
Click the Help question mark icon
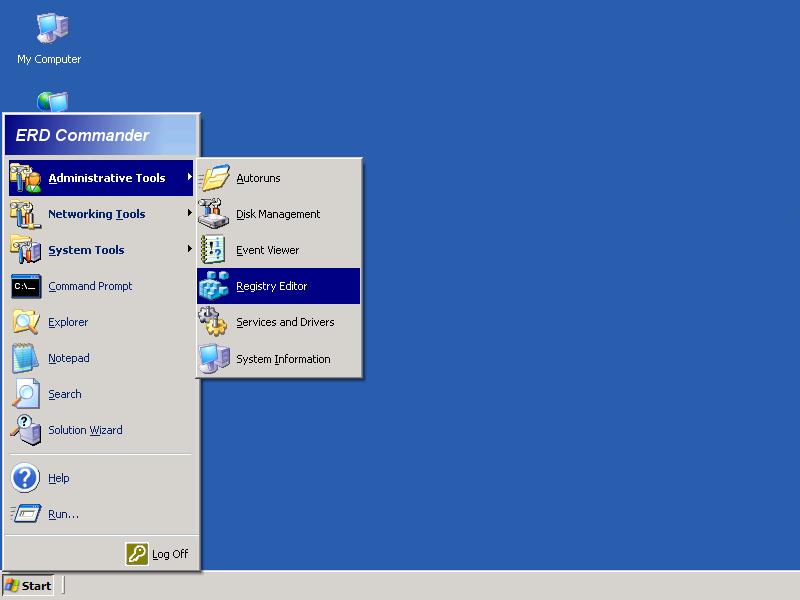[x=25, y=478]
